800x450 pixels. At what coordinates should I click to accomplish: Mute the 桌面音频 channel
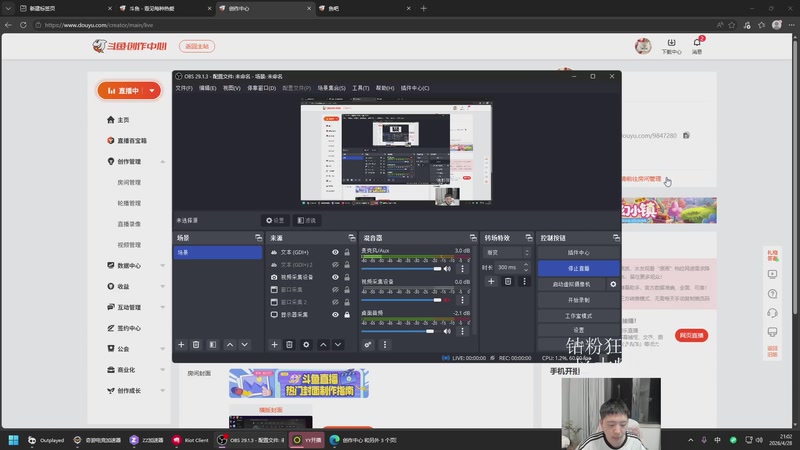pyautogui.click(x=447, y=331)
